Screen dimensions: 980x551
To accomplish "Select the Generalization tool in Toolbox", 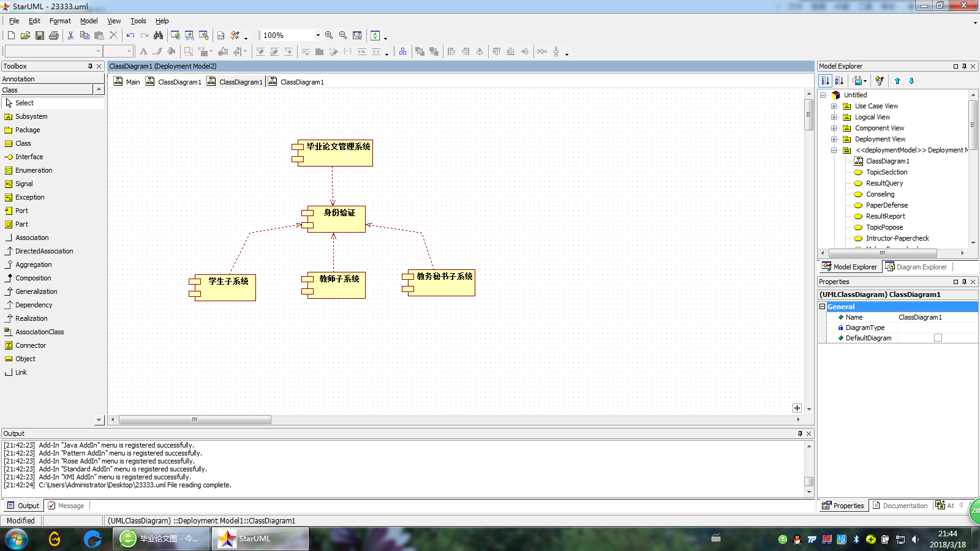I will click(36, 291).
